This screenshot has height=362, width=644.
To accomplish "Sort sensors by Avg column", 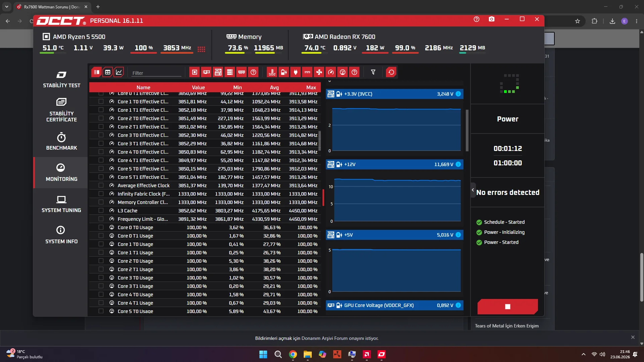I will point(275,87).
